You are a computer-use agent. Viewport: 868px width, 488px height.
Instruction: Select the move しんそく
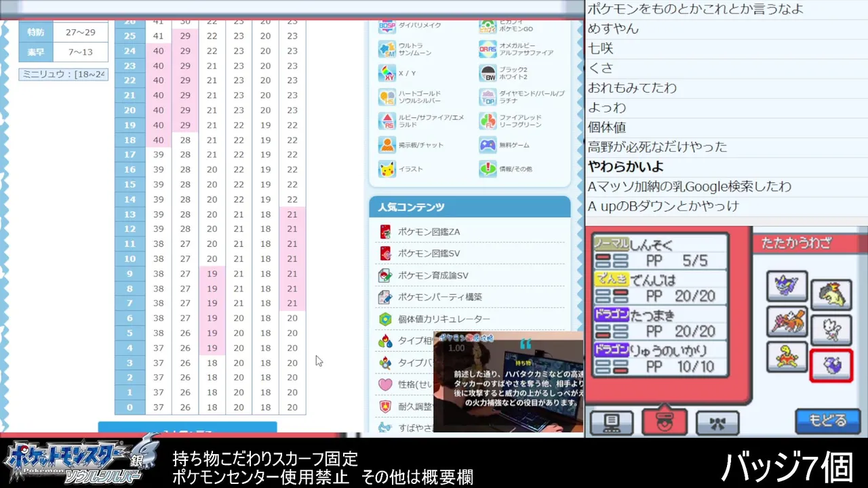point(659,252)
